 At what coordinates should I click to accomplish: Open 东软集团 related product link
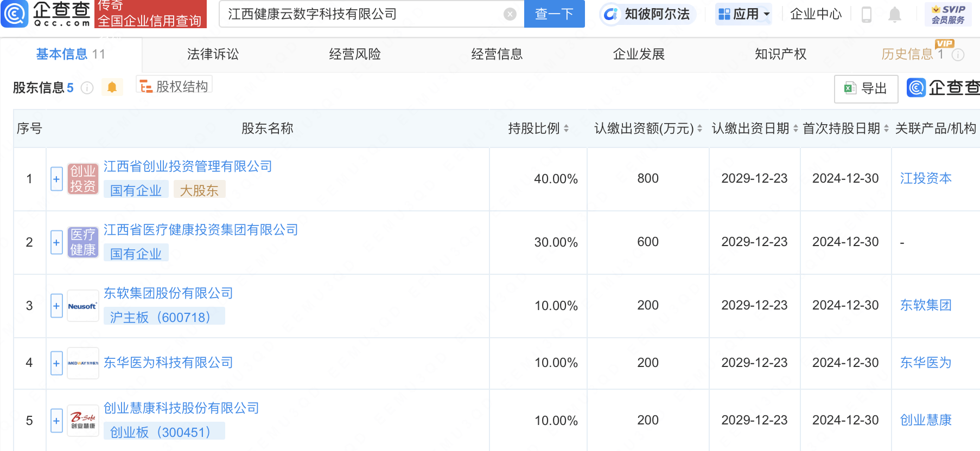pyautogui.click(x=926, y=305)
